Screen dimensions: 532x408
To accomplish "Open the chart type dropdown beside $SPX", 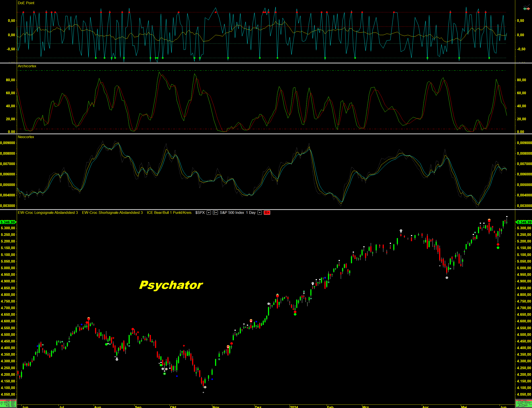I will (x=215, y=213).
